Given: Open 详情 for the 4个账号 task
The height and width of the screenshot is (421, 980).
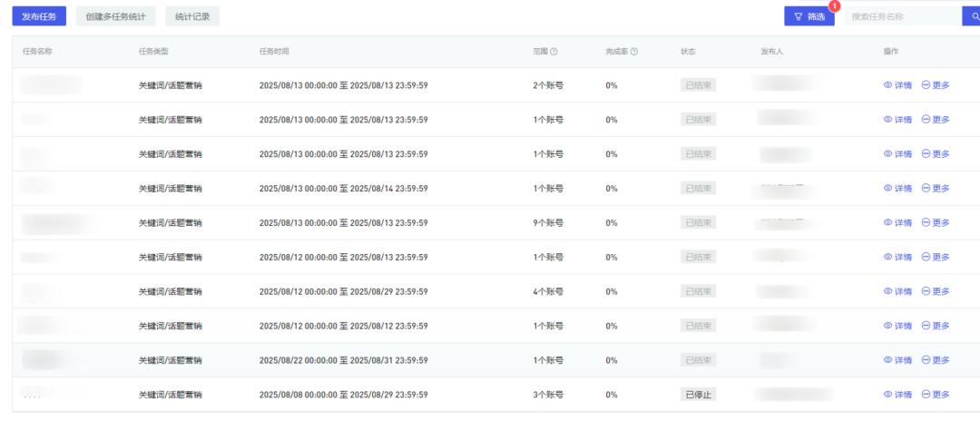Looking at the screenshot, I should 897,292.
